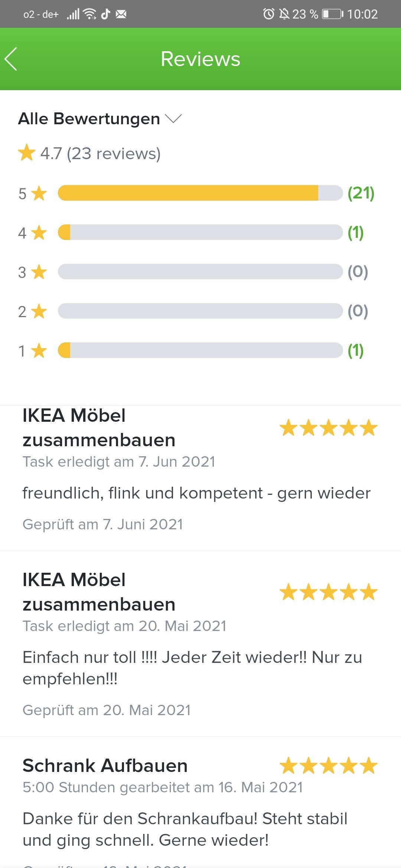Tap the star icon in the 3-star row
This screenshot has height=868, width=401.
coord(39,272)
